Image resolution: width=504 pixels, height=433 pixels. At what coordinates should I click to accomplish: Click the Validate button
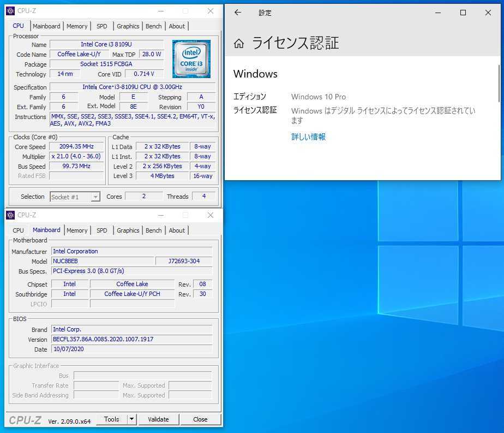(x=159, y=419)
